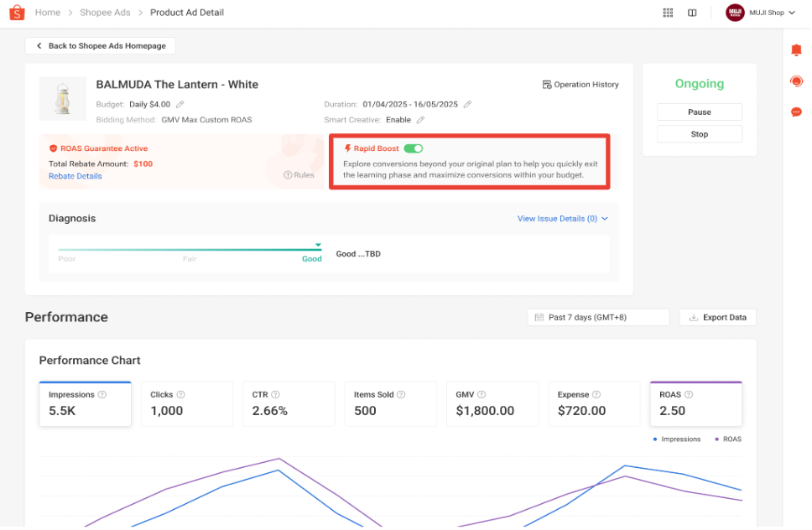Open the apps grid icon
Viewport: 812px width, 530px height.
point(668,13)
